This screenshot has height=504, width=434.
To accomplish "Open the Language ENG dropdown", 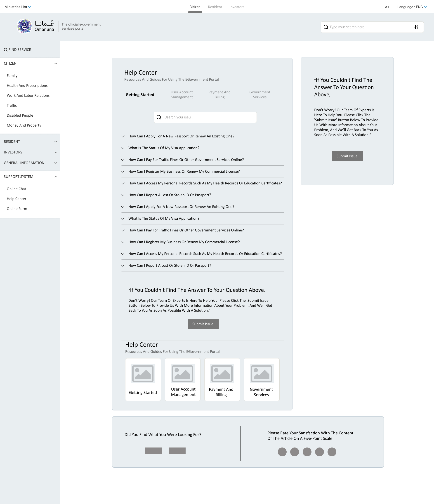I will (x=412, y=7).
